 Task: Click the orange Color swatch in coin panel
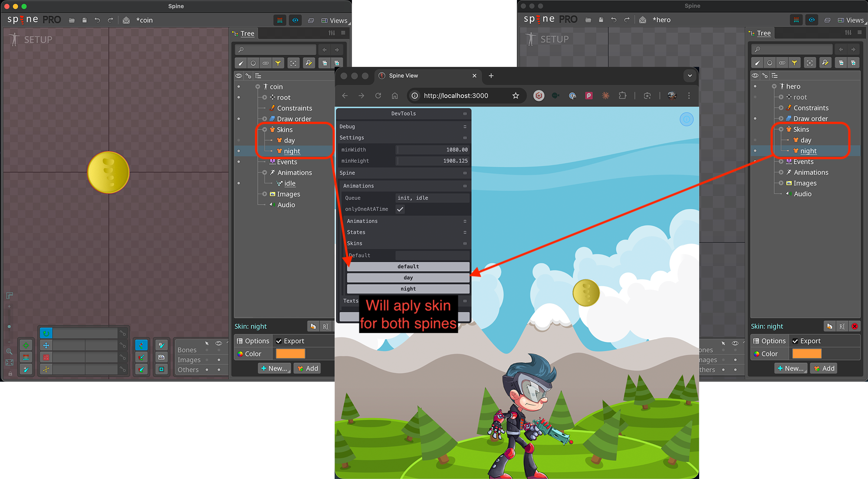click(x=290, y=354)
